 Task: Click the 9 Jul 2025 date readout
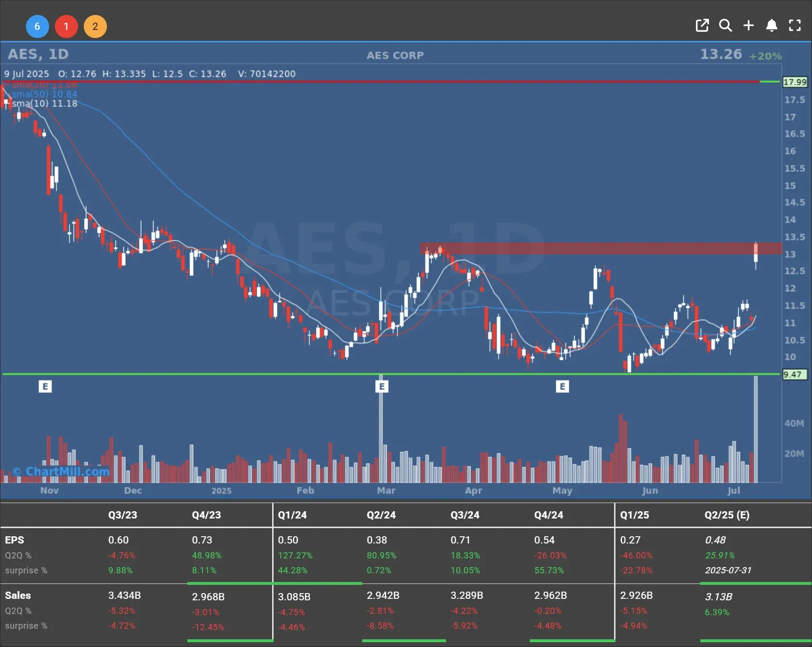coord(26,74)
